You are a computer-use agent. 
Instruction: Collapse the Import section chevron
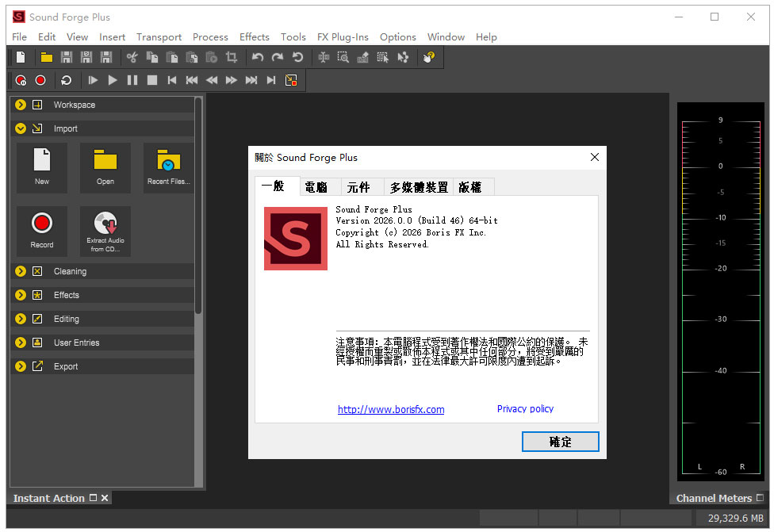click(x=21, y=128)
